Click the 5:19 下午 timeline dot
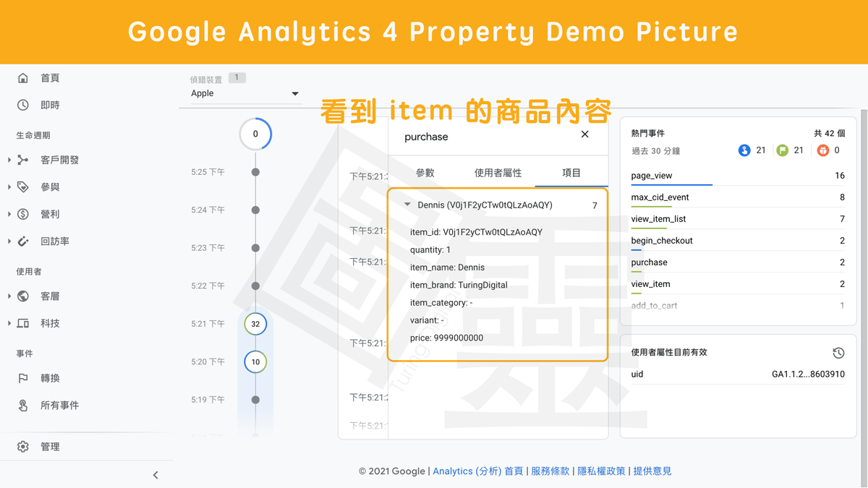Image resolution: width=868 pixels, height=488 pixels. (x=255, y=400)
